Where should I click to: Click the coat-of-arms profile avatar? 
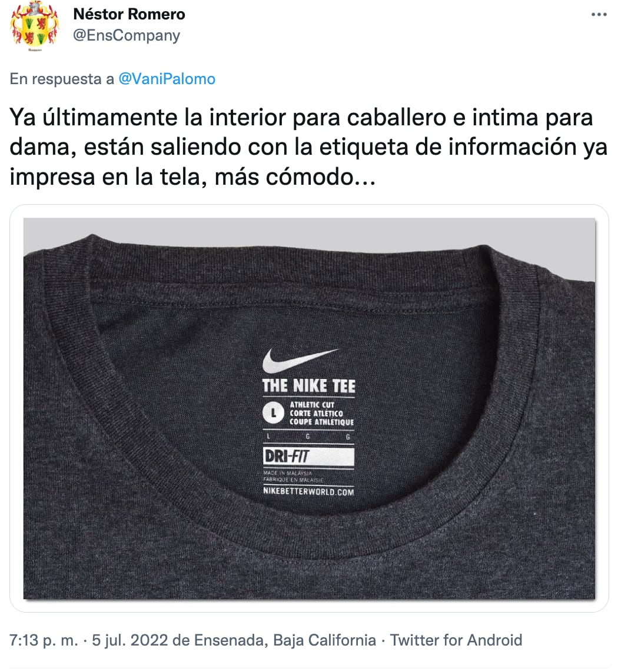tap(34, 26)
